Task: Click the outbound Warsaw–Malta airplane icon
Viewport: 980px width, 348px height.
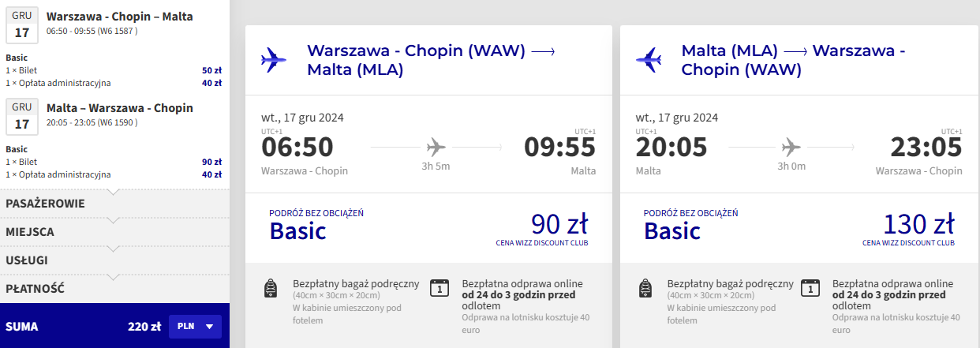Action: (x=274, y=60)
